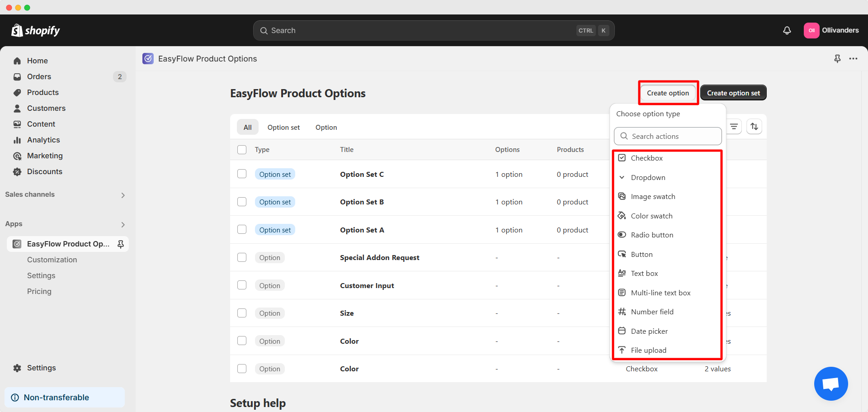868x412 pixels.
Task: Click the top Search bar
Action: [434, 30]
